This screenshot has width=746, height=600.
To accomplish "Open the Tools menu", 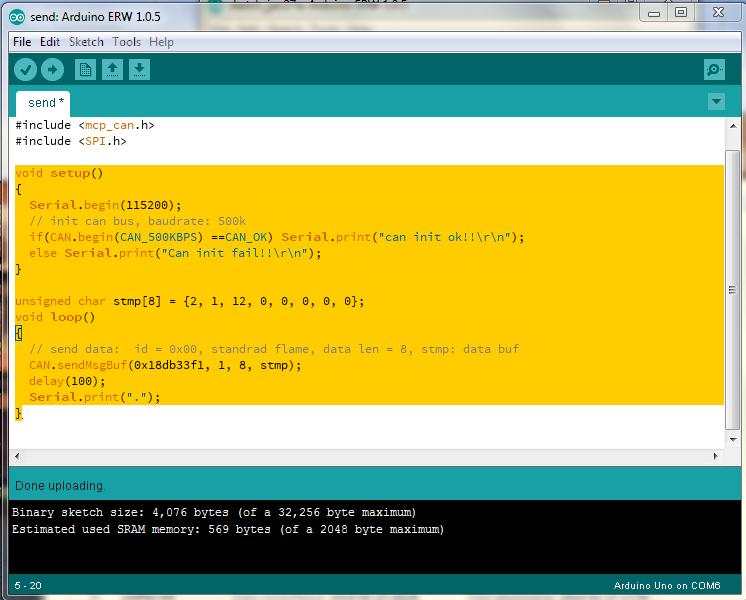I will [126, 42].
